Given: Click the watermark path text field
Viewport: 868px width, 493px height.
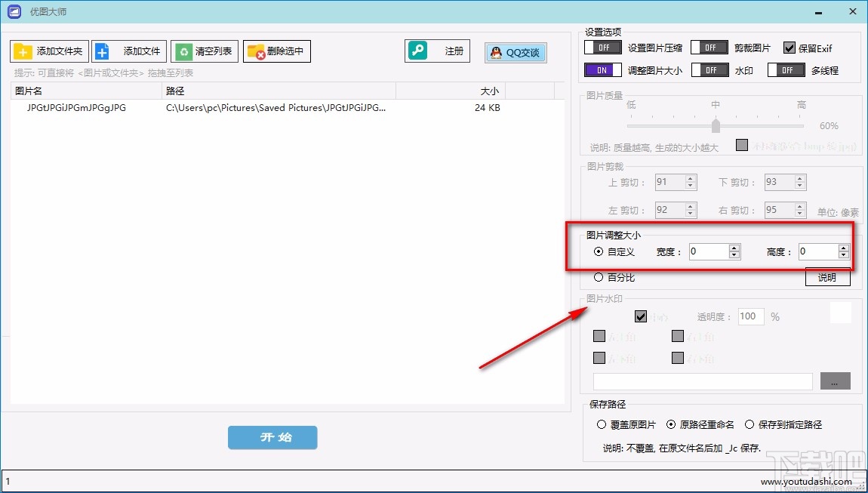Looking at the screenshot, I should 703,381.
